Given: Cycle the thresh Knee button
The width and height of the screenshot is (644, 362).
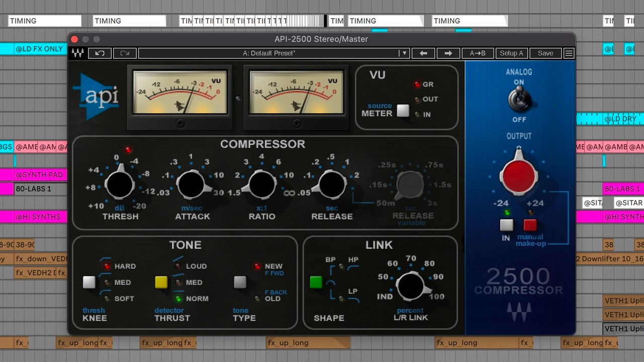Looking at the screenshot, I should [x=89, y=282].
